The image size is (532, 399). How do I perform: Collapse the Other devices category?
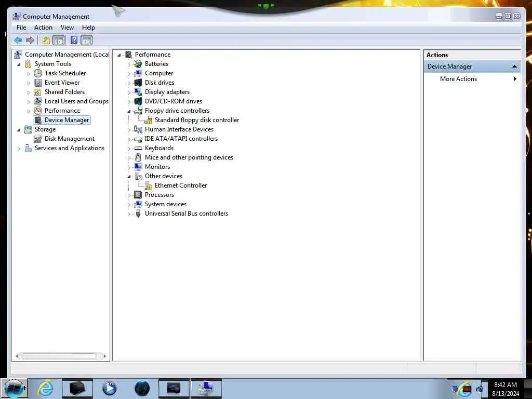(129, 177)
